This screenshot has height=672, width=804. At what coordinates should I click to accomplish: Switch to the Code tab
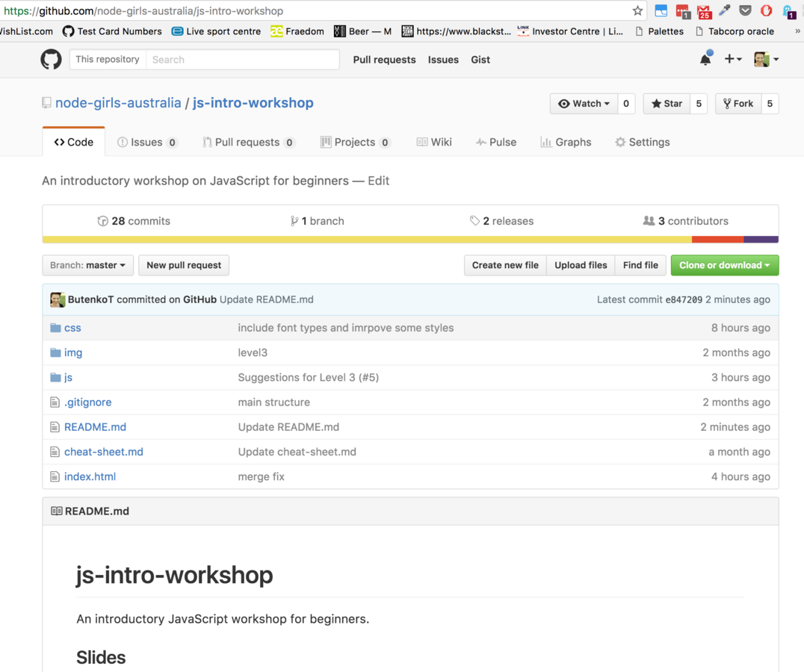(74, 142)
